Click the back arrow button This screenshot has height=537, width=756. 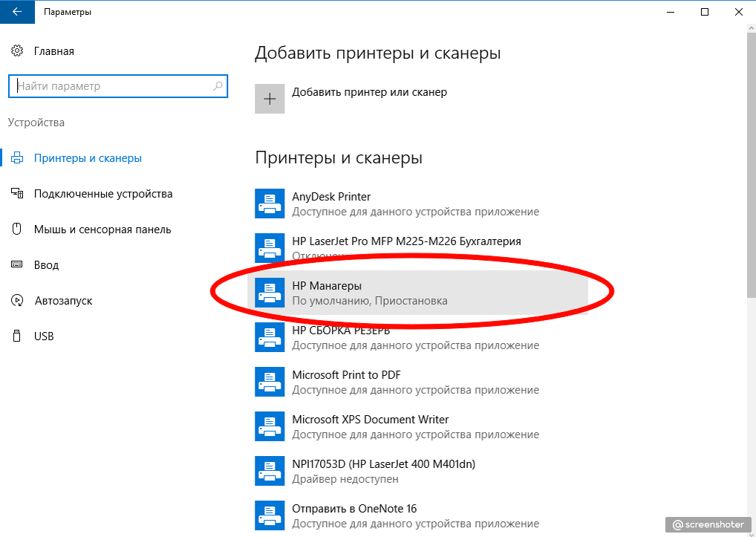pyautogui.click(x=17, y=12)
